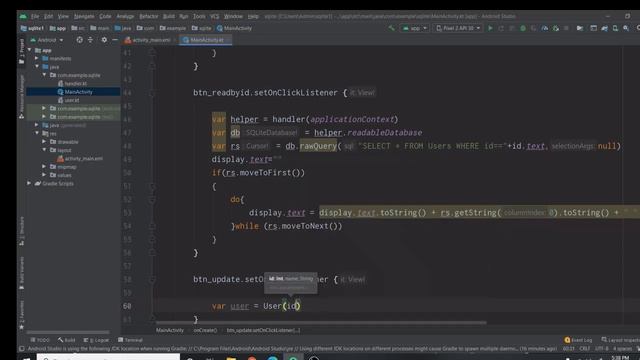Open the Terminal tool window button
This screenshot has height=360, width=640.
130,340
